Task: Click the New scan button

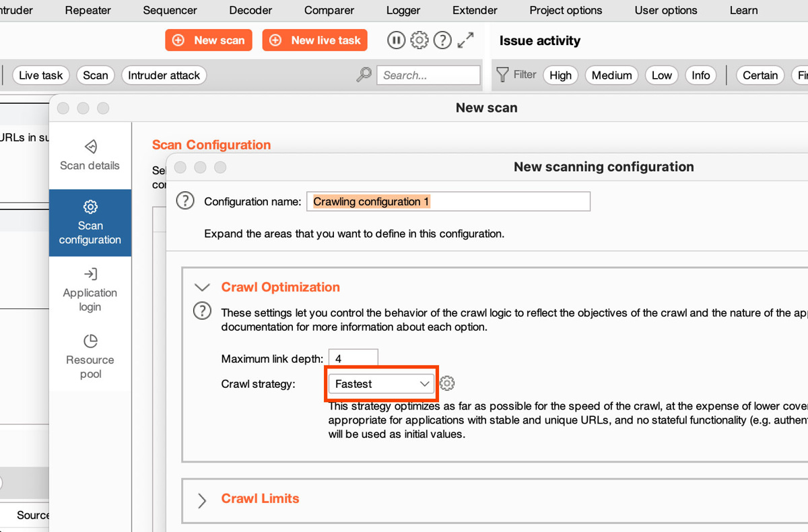Action: 209,40
